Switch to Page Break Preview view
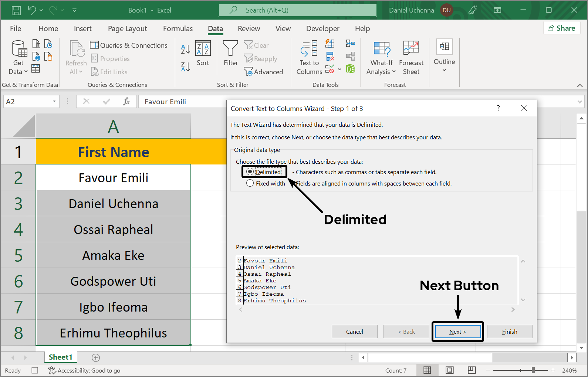The height and width of the screenshot is (377, 588). [x=472, y=370]
